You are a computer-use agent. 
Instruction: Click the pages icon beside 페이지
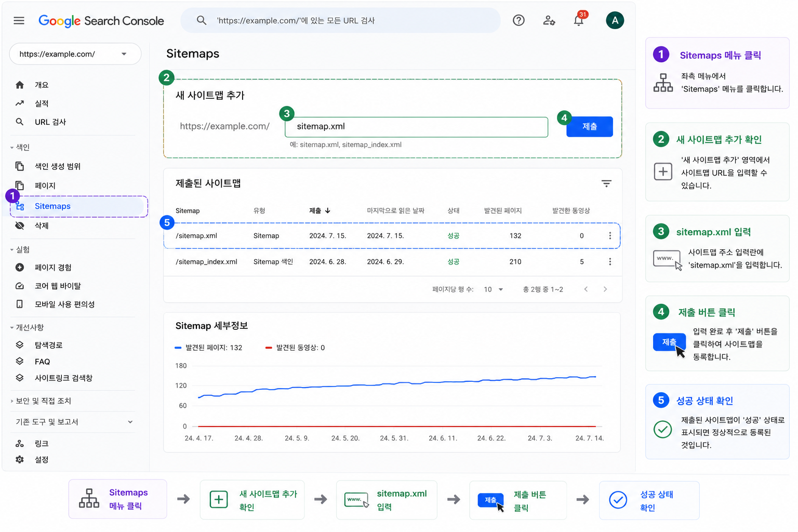click(x=20, y=185)
